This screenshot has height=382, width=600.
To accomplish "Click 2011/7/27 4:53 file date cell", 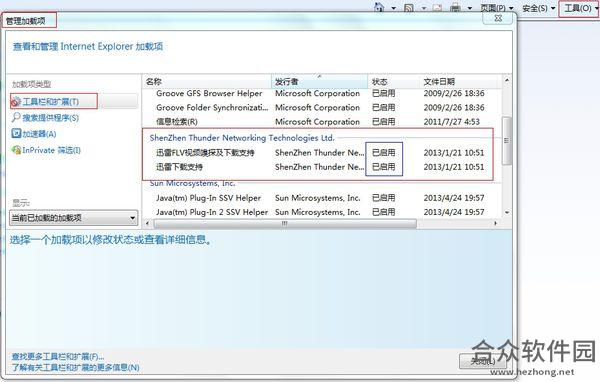I will 452,122.
